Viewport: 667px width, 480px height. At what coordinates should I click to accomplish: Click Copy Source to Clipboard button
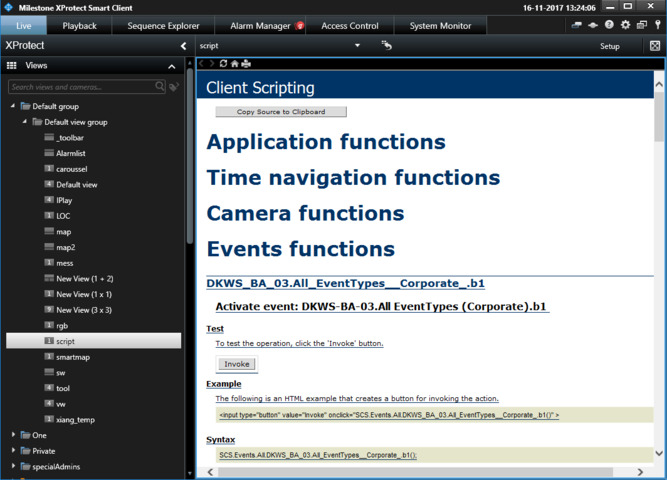coord(281,112)
